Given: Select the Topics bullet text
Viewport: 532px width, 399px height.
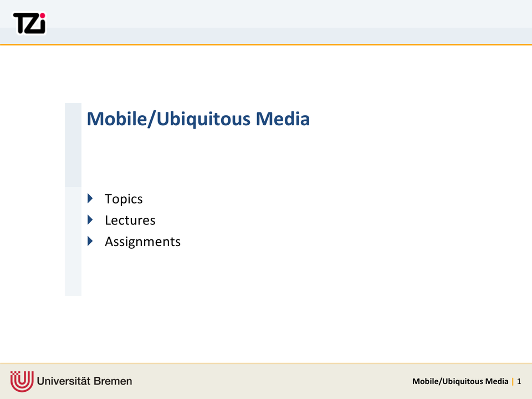Looking at the screenshot, I should [x=124, y=199].
